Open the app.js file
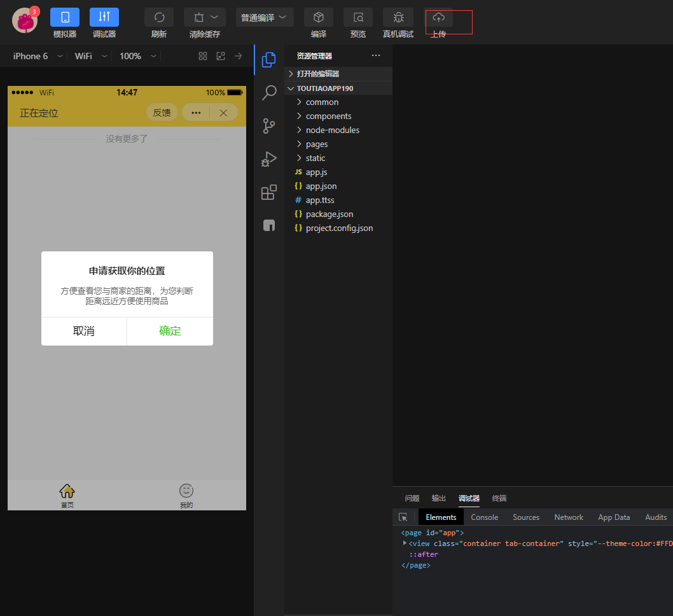The width and height of the screenshot is (673, 616). (x=338, y=172)
